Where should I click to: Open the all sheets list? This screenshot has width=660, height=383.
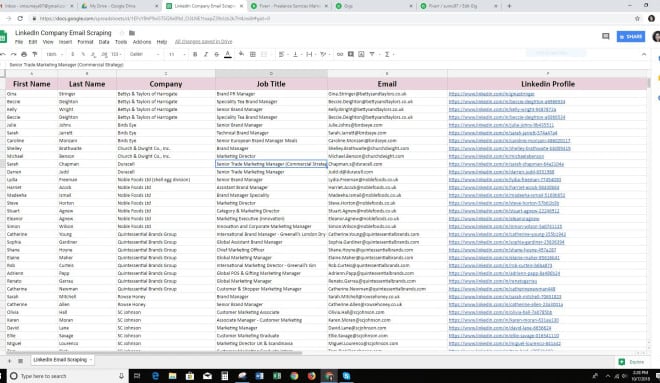point(20,361)
